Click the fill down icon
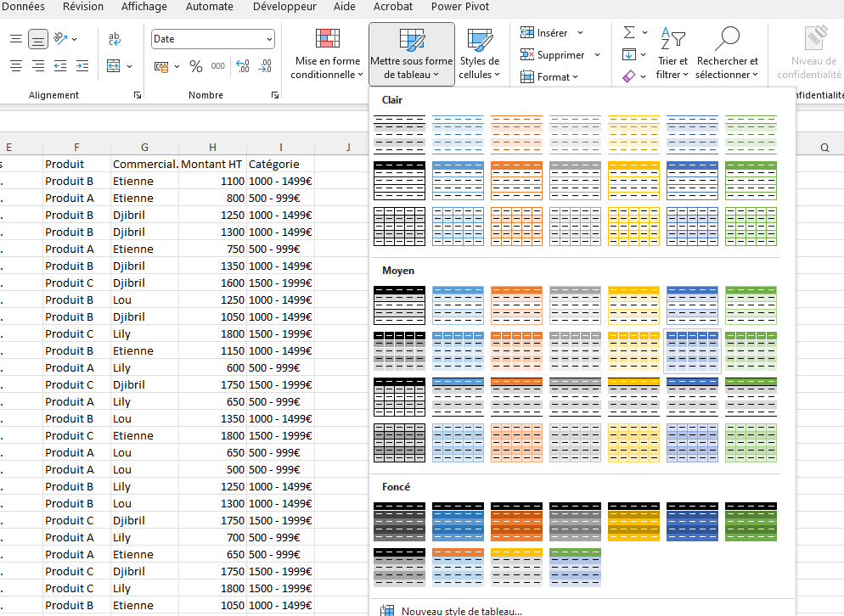Screen dimensions: 844x616 [x=628, y=55]
